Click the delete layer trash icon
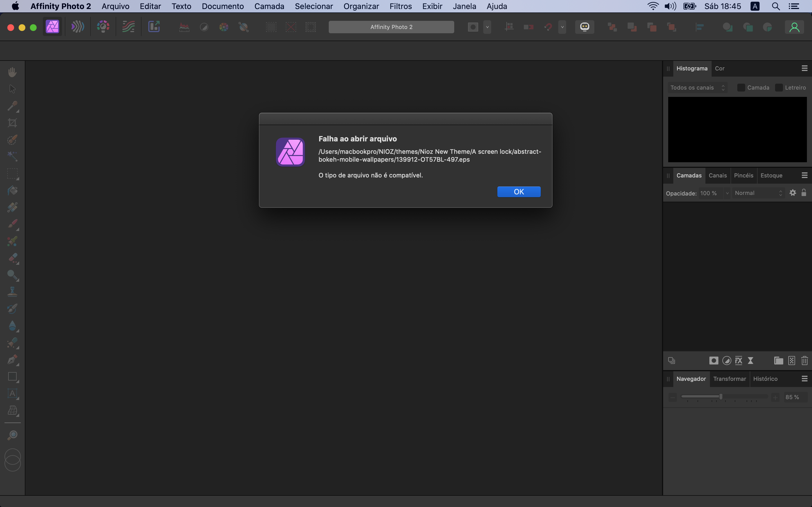 click(804, 361)
